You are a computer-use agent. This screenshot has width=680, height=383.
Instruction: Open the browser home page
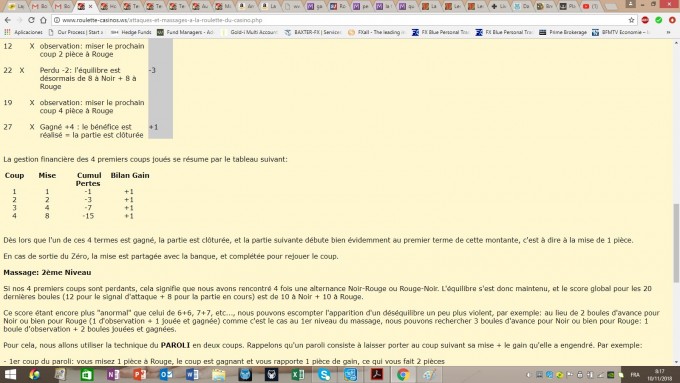click(x=43, y=20)
